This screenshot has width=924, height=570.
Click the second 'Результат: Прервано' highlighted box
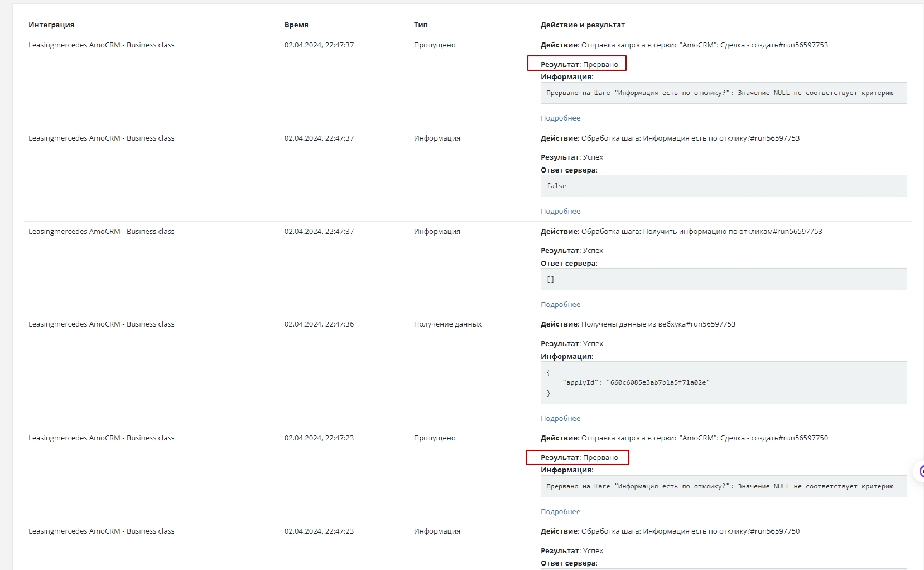tap(577, 458)
